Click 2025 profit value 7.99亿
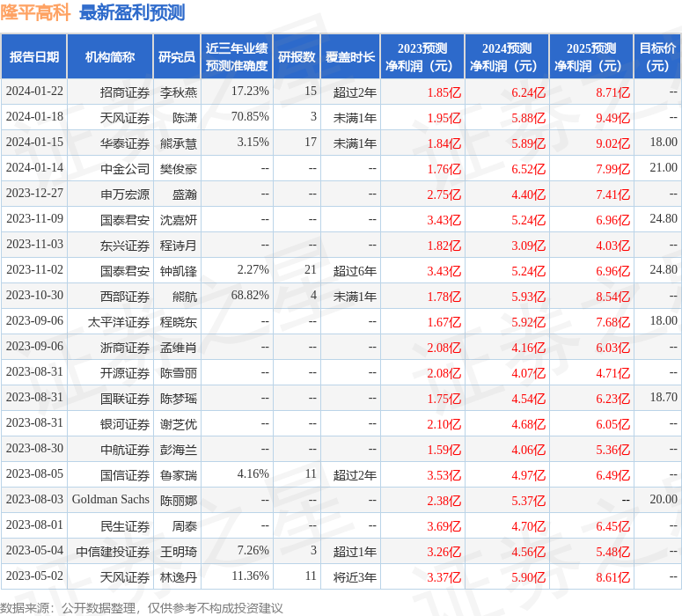 [x=612, y=169]
